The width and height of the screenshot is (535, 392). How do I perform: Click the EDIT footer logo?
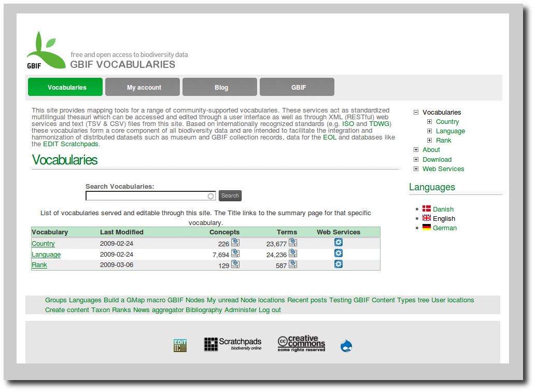pos(180,345)
